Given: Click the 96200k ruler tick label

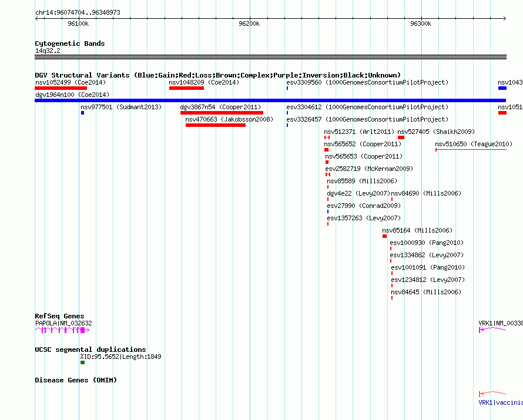Looking at the screenshot, I should [249, 23].
